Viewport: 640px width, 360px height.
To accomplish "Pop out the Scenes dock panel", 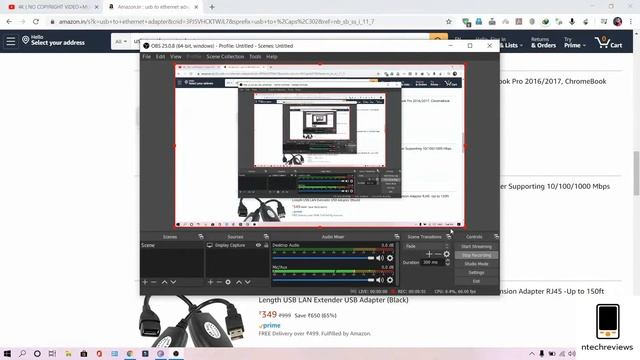I will pos(200,237).
